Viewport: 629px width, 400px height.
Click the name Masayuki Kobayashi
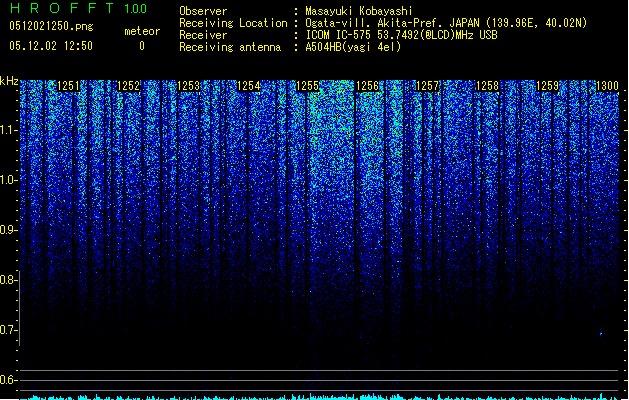(359, 11)
